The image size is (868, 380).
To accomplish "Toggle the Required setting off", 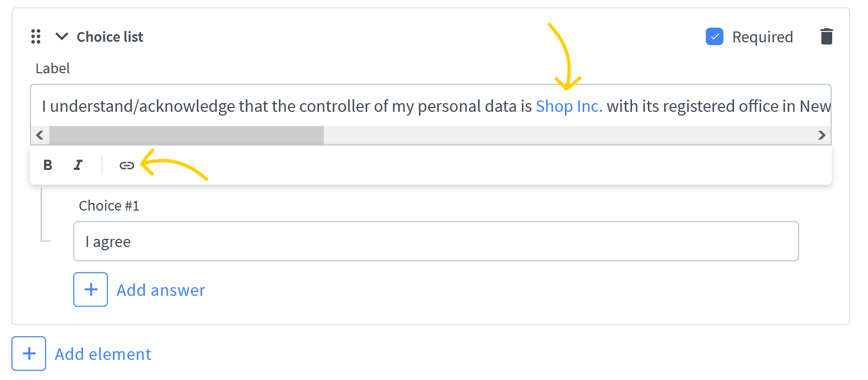I will point(716,36).
